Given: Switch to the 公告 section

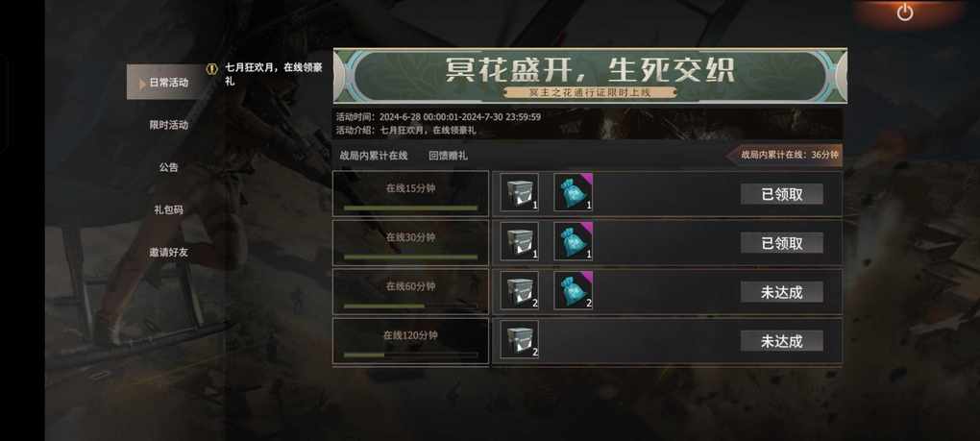Looking at the screenshot, I should click(168, 167).
